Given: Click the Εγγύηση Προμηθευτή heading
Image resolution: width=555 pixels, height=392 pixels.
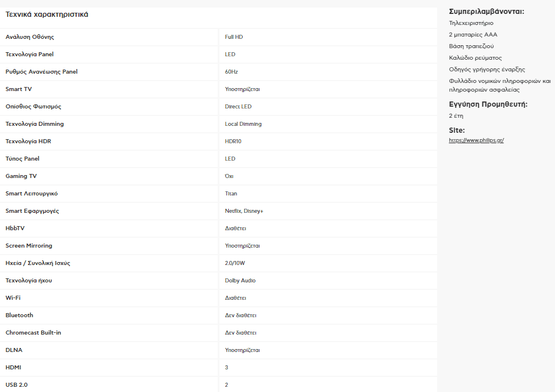Looking at the screenshot, I should pos(488,104).
